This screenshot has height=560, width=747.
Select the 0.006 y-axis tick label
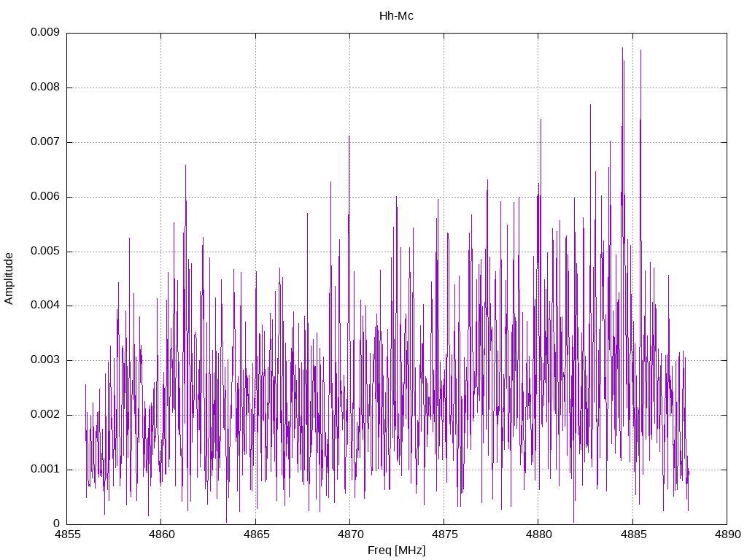(x=44, y=197)
